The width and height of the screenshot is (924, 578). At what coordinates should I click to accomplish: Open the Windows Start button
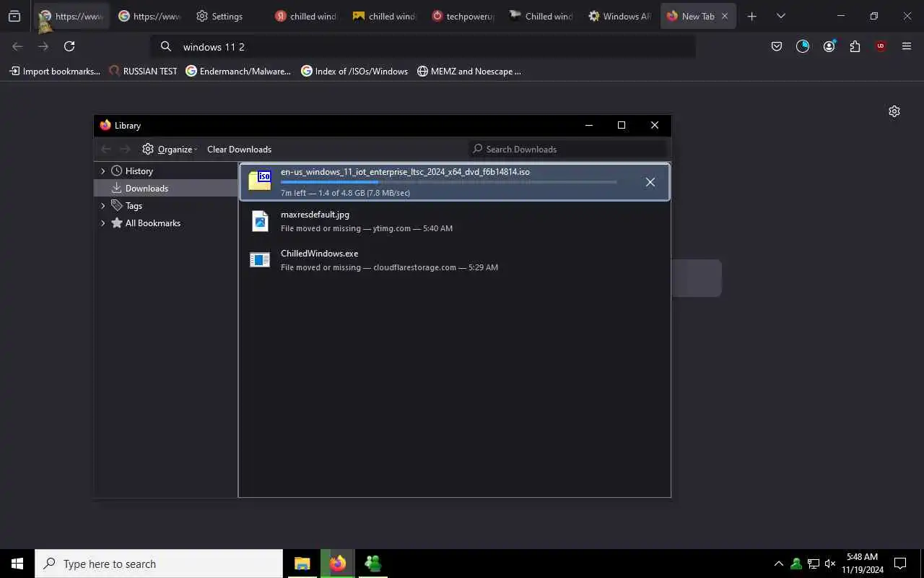(17, 564)
